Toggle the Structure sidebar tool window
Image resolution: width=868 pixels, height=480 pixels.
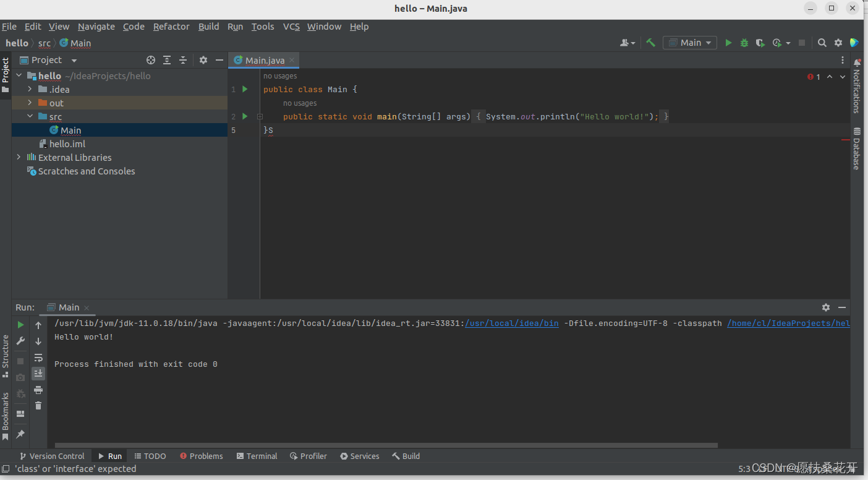(6, 356)
